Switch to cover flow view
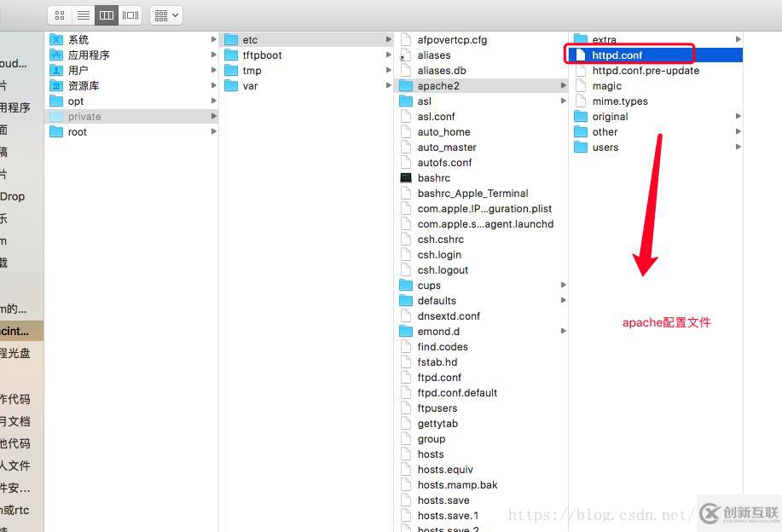The width and height of the screenshot is (782, 532). [130, 15]
